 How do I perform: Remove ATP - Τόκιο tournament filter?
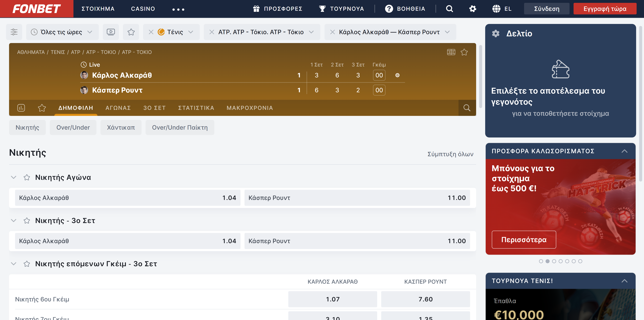(212, 32)
